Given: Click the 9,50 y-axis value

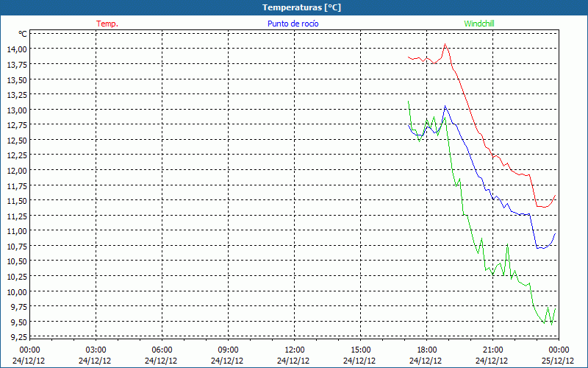Looking at the screenshot, I should click(x=18, y=322).
